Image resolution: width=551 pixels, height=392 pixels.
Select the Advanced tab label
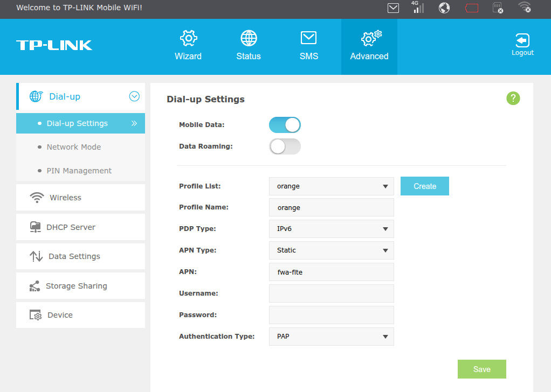pos(369,56)
